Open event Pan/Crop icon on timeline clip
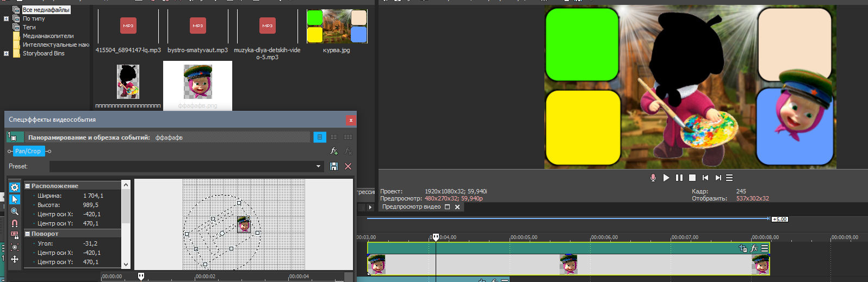868x282 pixels. [x=743, y=248]
